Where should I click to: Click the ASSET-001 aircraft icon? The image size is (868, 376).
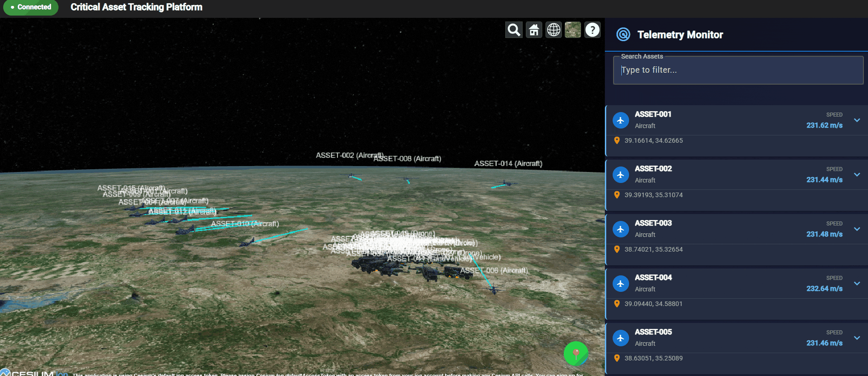pyautogui.click(x=620, y=120)
